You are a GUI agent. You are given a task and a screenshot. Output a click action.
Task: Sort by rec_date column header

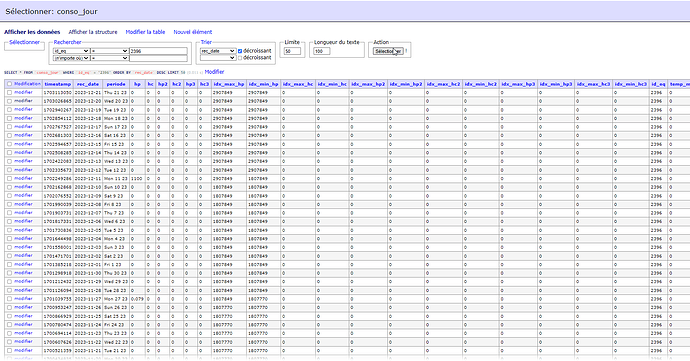(x=88, y=84)
